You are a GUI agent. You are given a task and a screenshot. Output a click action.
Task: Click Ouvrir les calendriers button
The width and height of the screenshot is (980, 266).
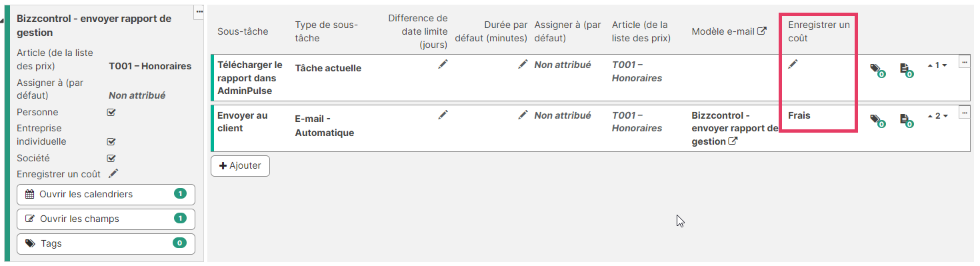(x=106, y=195)
